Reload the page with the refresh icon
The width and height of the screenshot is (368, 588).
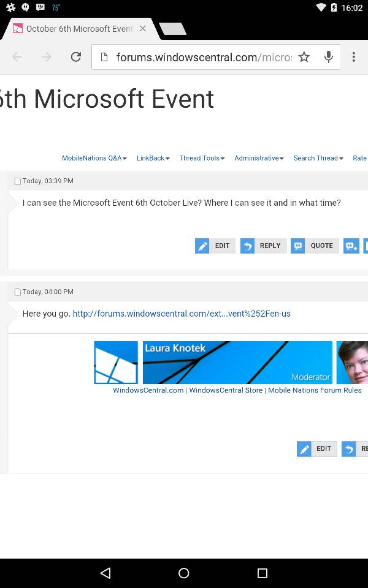pyautogui.click(x=76, y=57)
